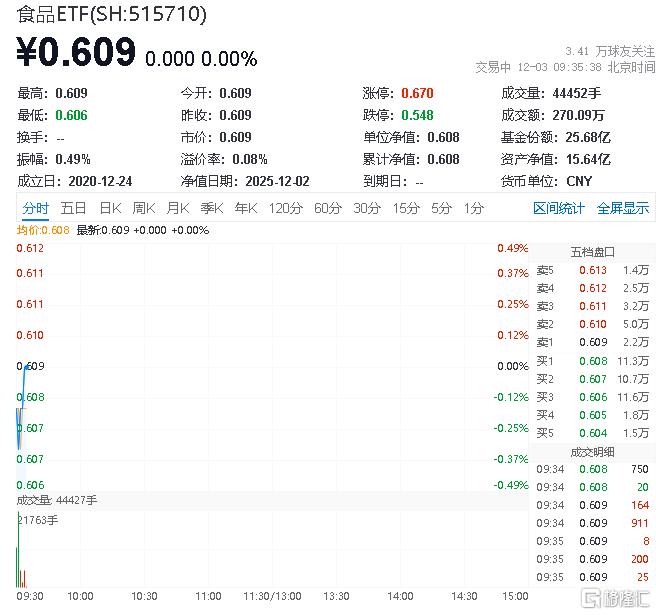
Task: Open the 五日 five-day chart tab
Action: (x=73, y=208)
